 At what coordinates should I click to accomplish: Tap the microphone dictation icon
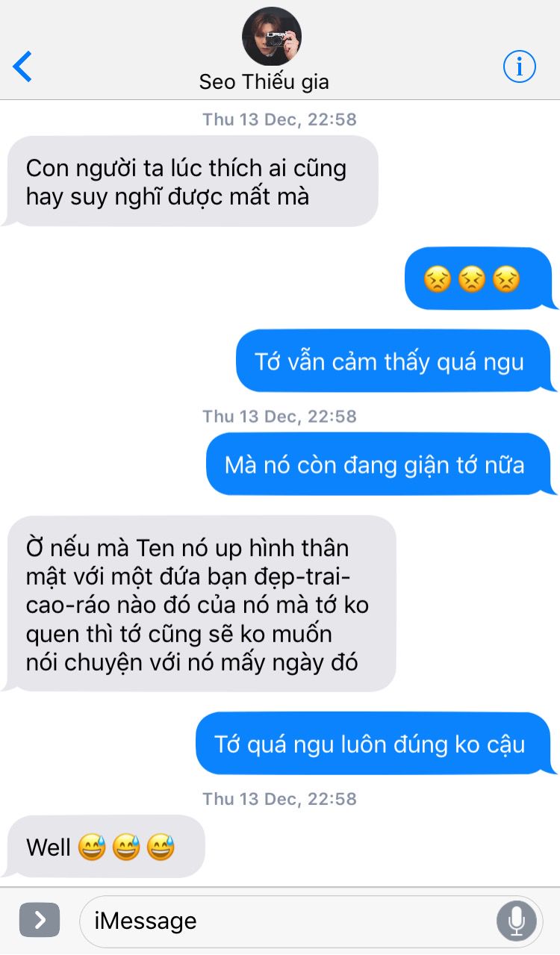click(516, 921)
